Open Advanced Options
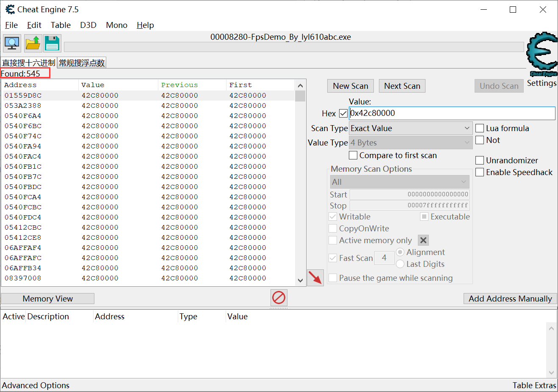This screenshot has width=558, height=392. [36, 385]
